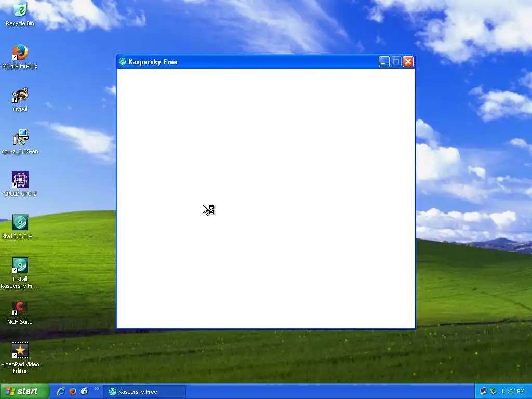
Task: Select the Mozilla Firefox desktop shortcut
Action: (x=20, y=52)
